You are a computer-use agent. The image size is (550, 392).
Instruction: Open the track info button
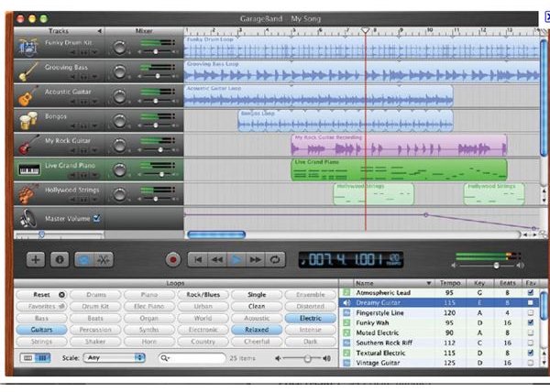click(60, 259)
